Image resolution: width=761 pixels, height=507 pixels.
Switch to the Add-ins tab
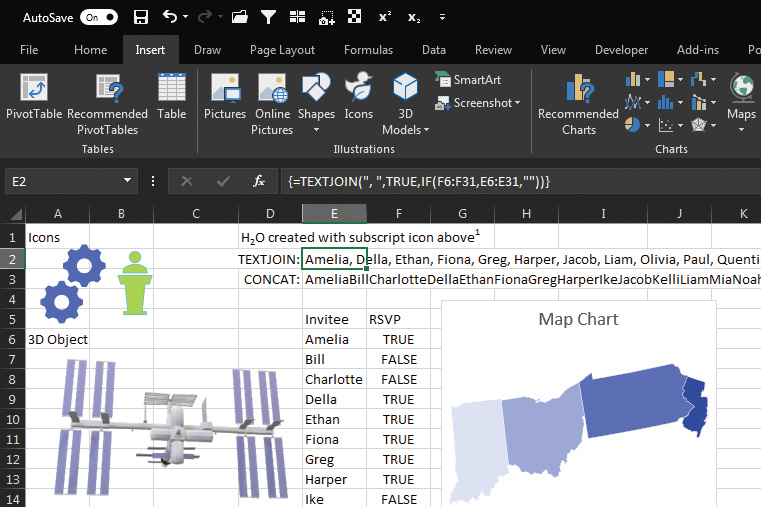(698, 50)
